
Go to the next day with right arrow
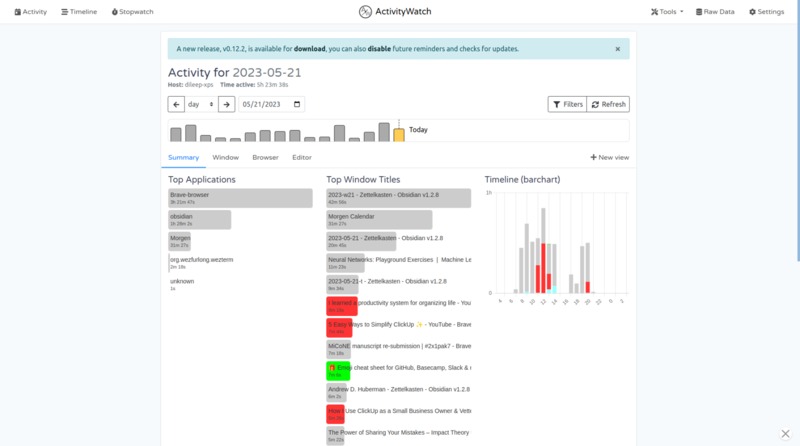[x=227, y=104]
